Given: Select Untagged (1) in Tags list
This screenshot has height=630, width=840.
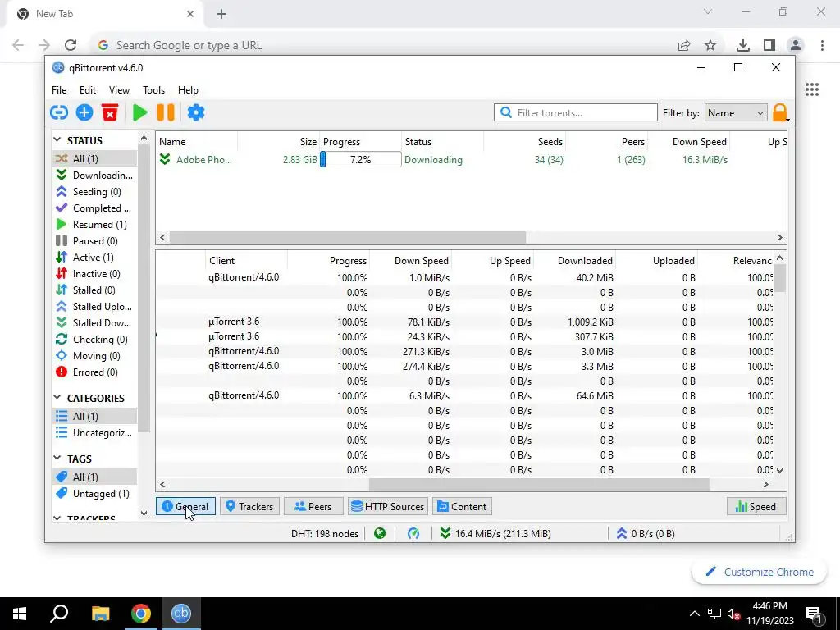Looking at the screenshot, I should click(95, 493).
